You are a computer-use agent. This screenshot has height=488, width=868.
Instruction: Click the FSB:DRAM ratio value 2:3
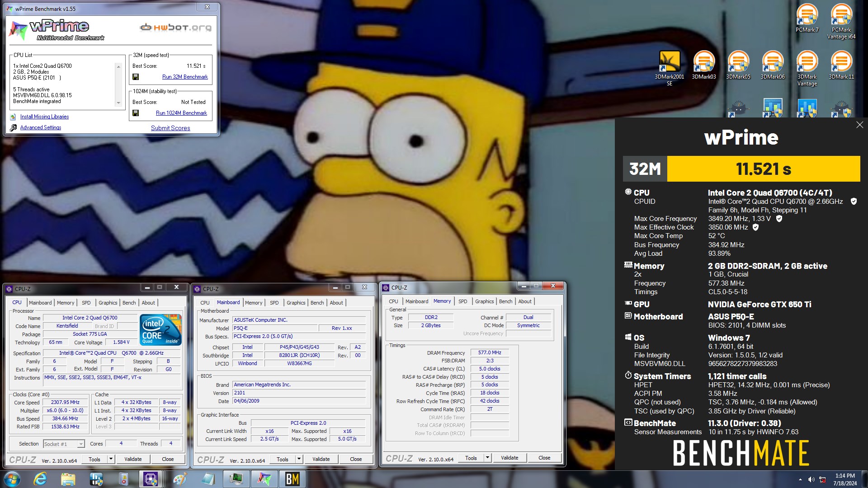(x=490, y=361)
